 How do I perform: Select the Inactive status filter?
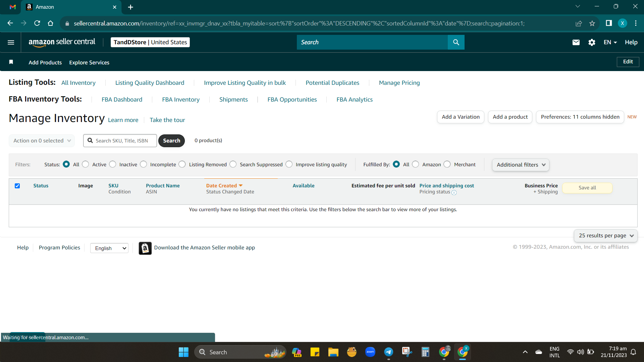pyautogui.click(x=113, y=164)
